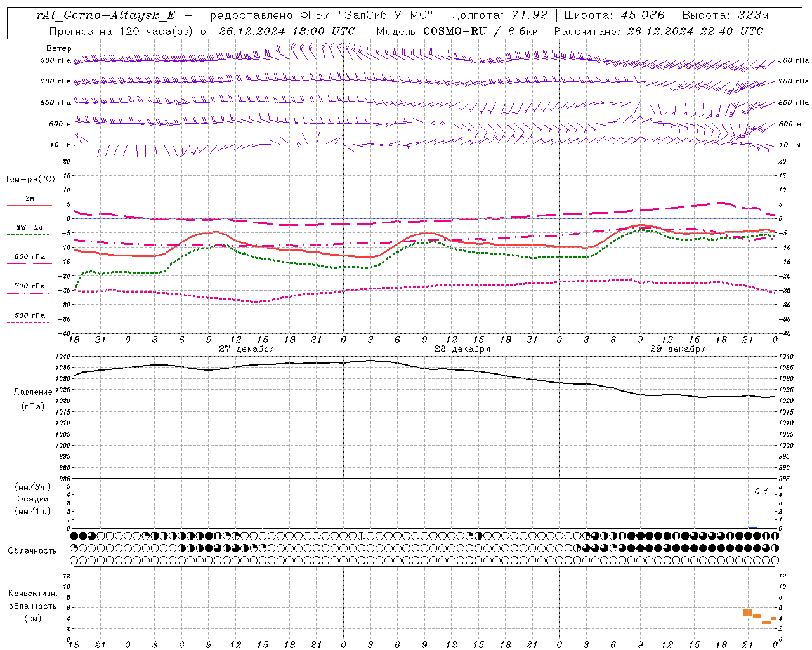The height and width of the screenshot is (650, 812).
Task: Click the Ветер panel label
Action: (x=59, y=48)
